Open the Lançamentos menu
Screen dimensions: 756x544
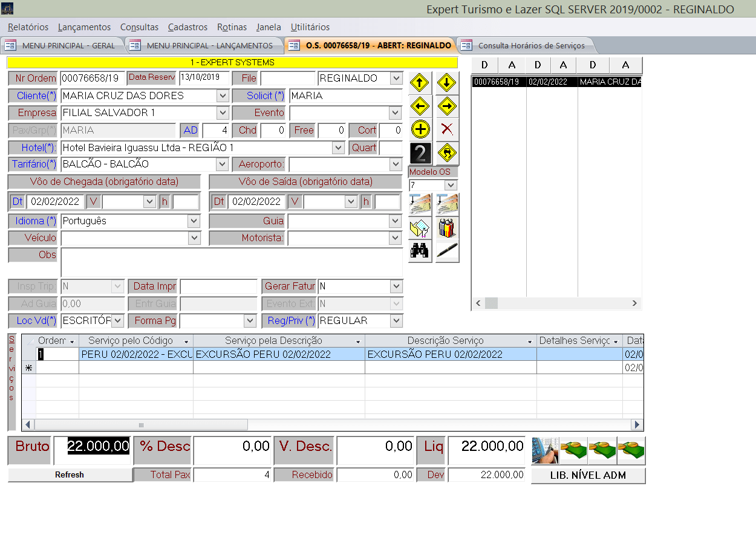click(84, 27)
